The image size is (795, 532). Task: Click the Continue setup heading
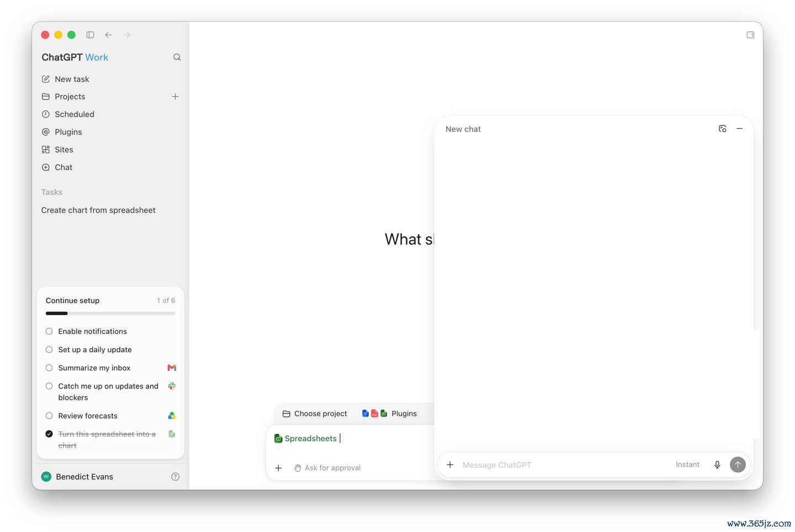(73, 301)
